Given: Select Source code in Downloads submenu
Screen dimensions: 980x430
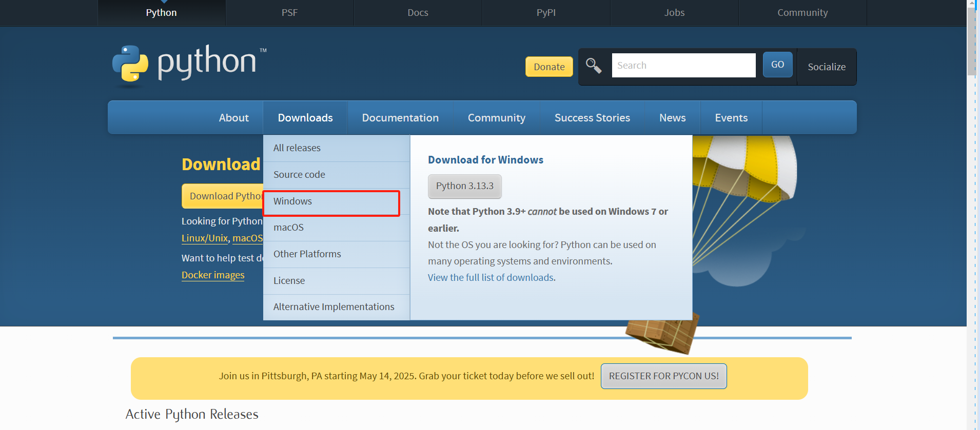Looking at the screenshot, I should point(337,175).
